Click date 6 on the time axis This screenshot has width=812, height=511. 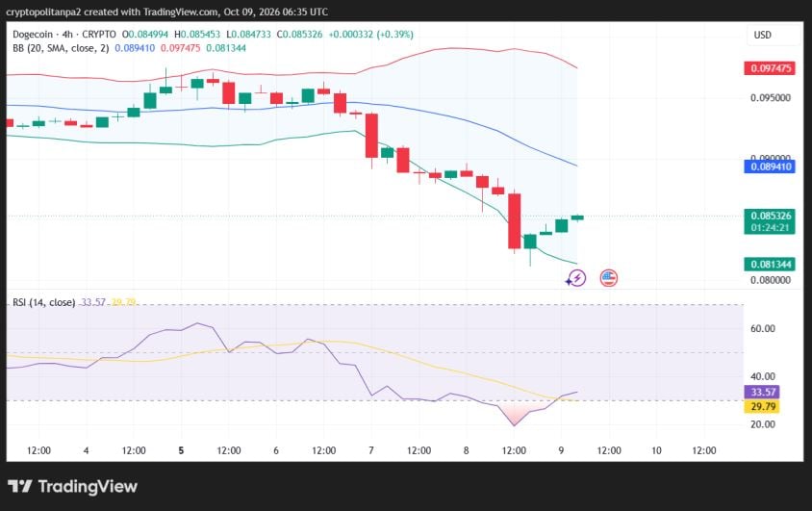276,450
